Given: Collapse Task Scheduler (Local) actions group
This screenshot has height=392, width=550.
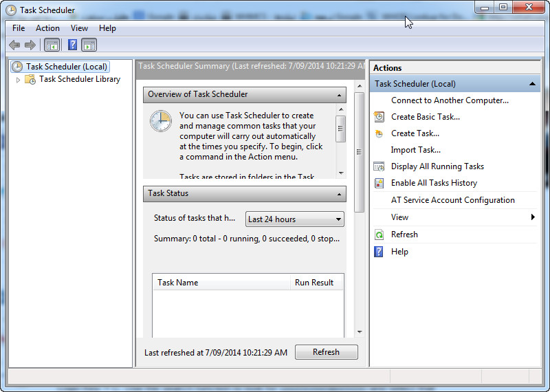Looking at the screenshot, I should pyautogui.click(x=532, y=84).
